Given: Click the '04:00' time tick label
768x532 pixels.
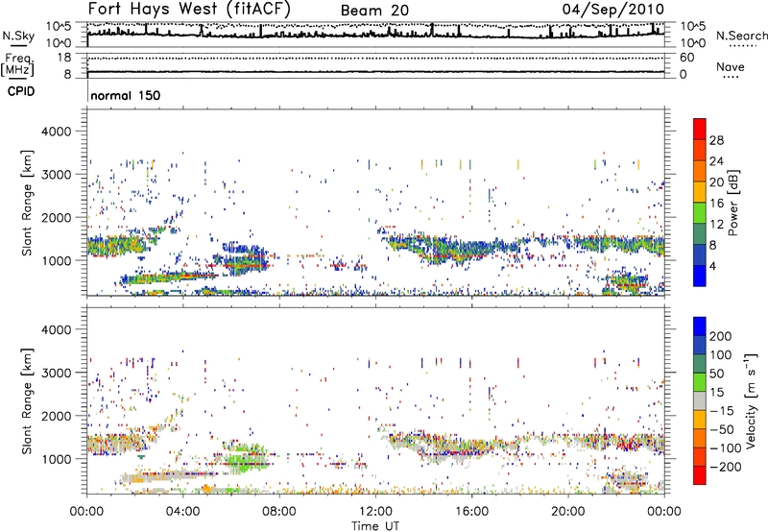Looking at the screenshot, I should [183, 512].
